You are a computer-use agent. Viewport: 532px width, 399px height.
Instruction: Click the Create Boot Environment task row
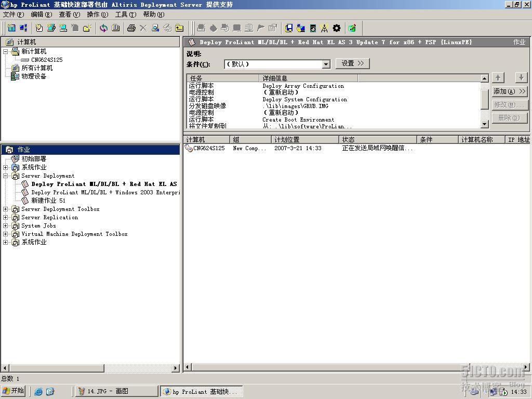pos(334,119)
